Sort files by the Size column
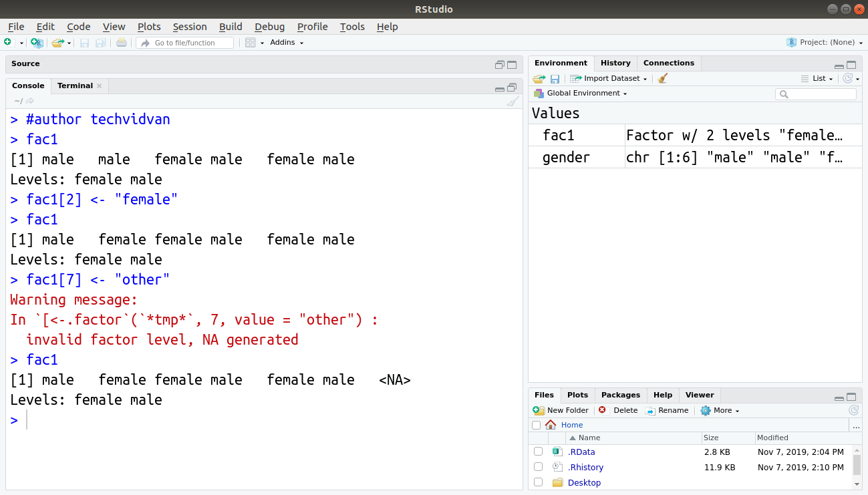 coord(728,438)
